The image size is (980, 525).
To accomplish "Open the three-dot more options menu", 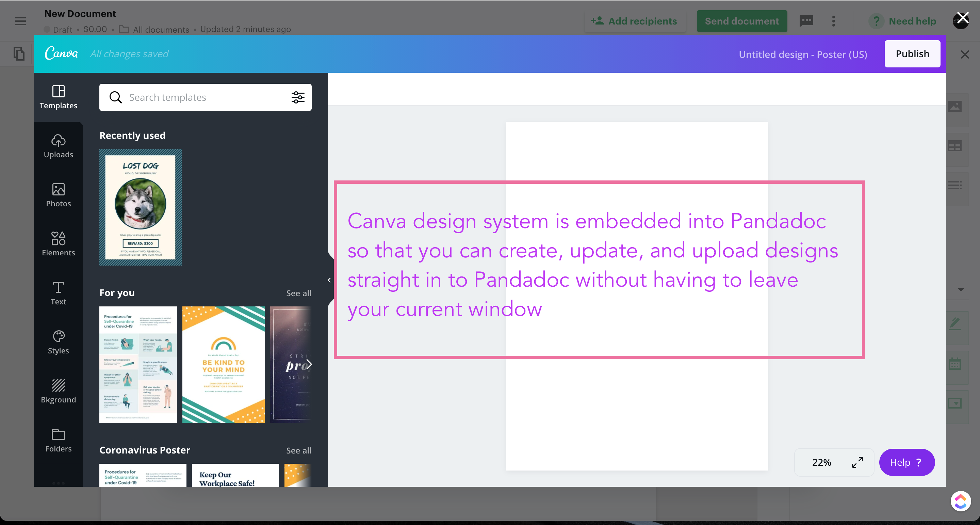I will pos(834,21).
